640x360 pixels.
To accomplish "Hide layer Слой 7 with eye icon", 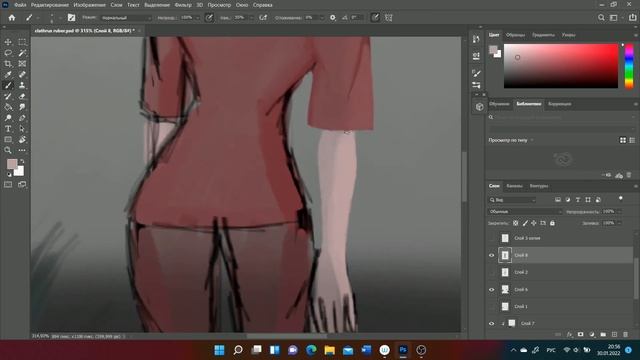I will pos(491,323).
